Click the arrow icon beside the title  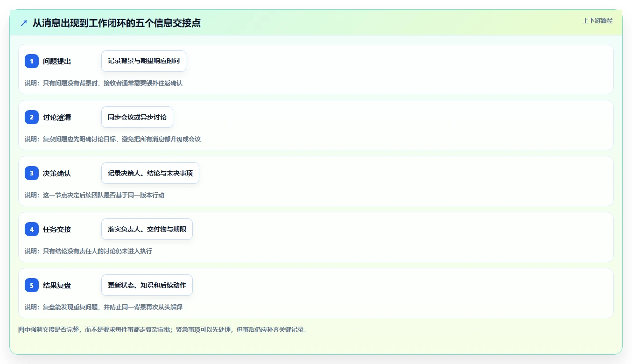tap(24, 23)
